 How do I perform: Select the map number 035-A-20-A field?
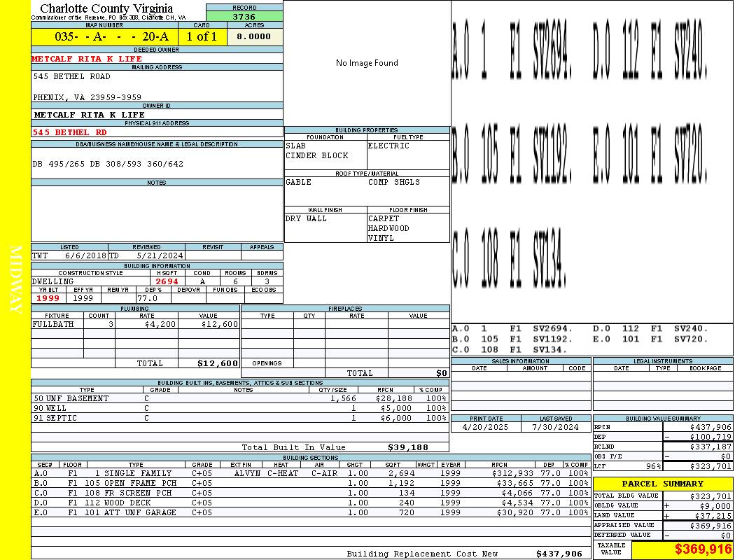pos(104,36)
